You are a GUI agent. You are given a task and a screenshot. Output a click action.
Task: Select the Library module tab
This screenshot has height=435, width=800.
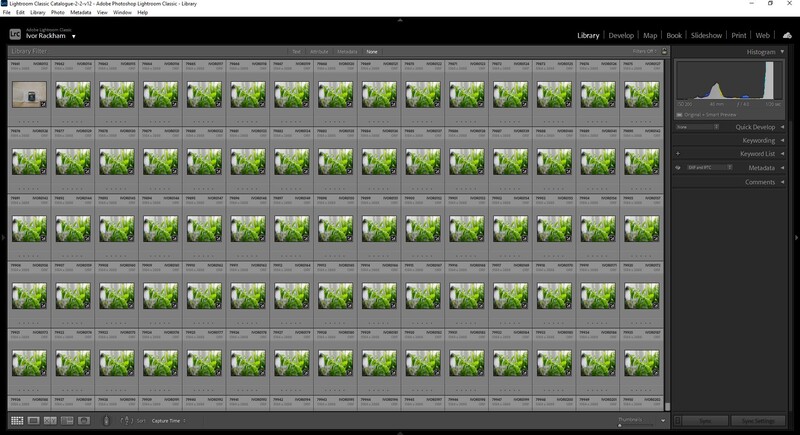588,35
